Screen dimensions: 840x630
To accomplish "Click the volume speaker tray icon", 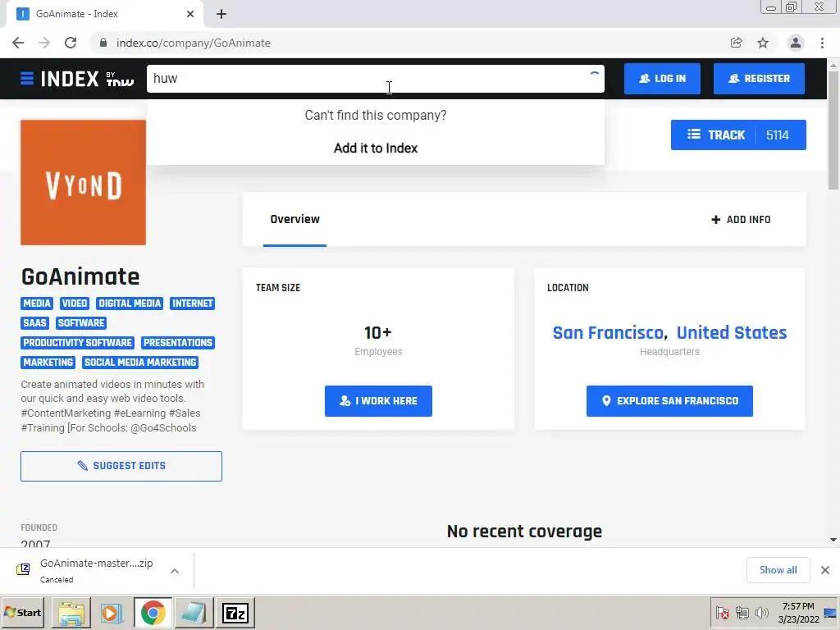I will (x=761, y=612).
